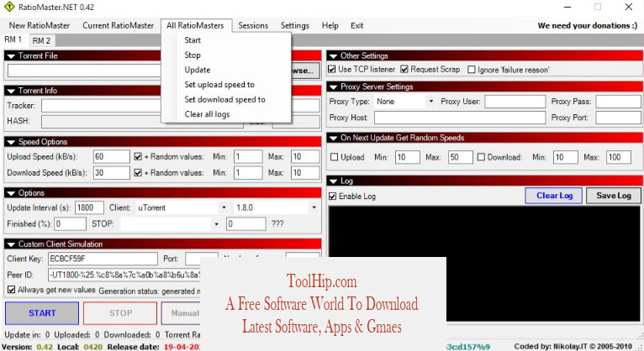Viewport: 644px width, 351px height.
Task: Collapse the Speed Options section arrow
Action: click(11, 142)
